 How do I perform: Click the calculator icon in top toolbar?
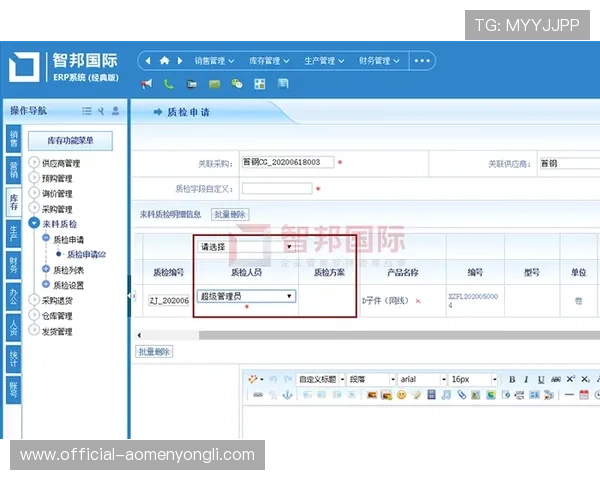pyautogui.click(x=283, y=83)
